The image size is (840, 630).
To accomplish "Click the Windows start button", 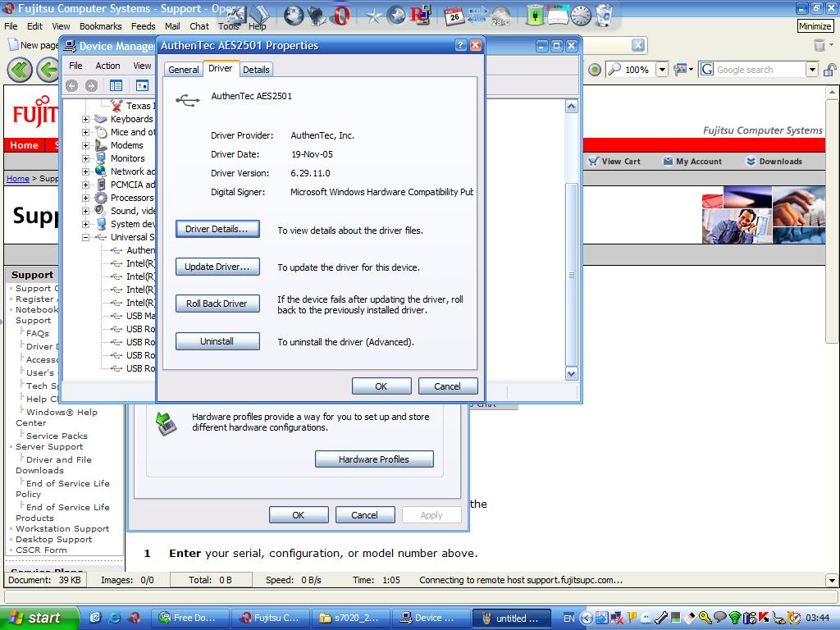I will [x=39, y=618].
